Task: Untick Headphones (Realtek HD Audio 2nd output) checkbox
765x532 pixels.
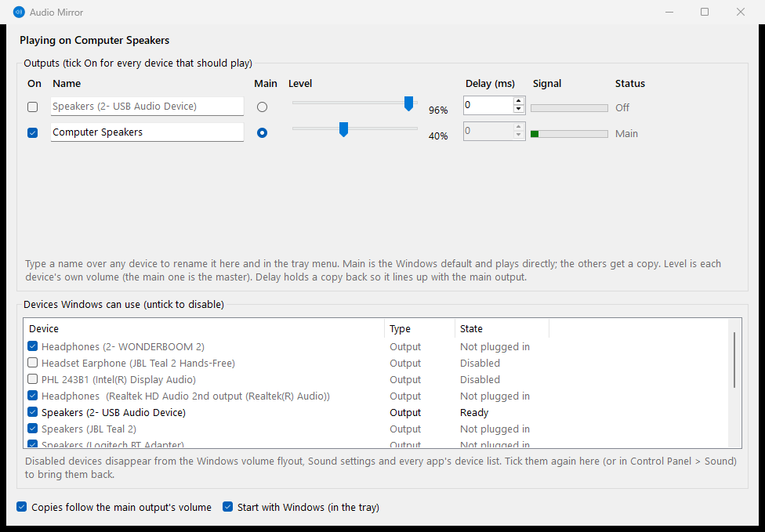Action: pyautogui.click(x=33, y=396)
